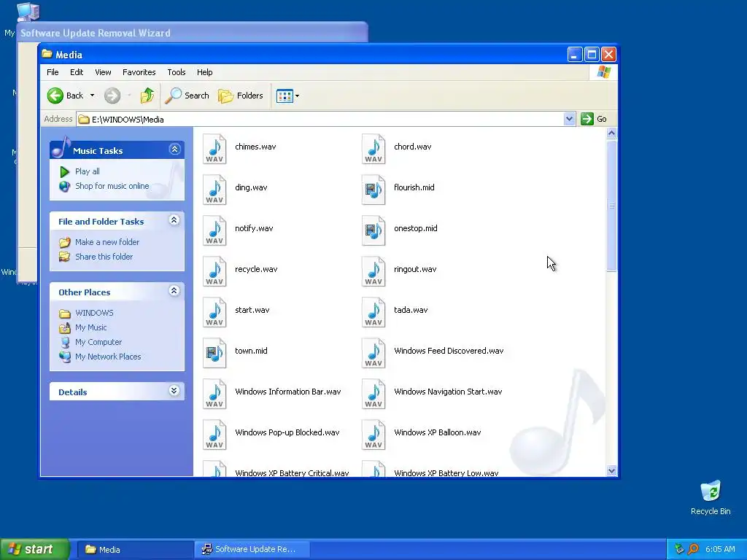Select the chord.wav file icon

click(373, 149)
